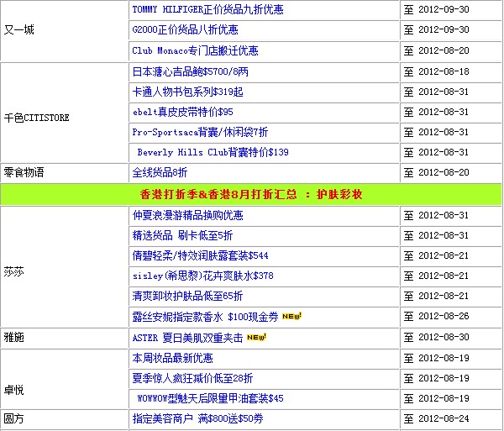
Task: Click the NEW badge next to ASTER 夏日美肌双重夹击
Action: 256,338
